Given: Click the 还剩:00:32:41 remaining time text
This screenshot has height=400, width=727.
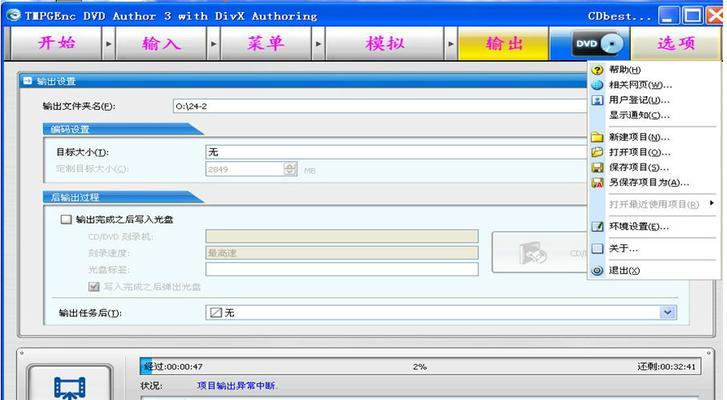Looking at the screenshot, I should coord(666,367).
